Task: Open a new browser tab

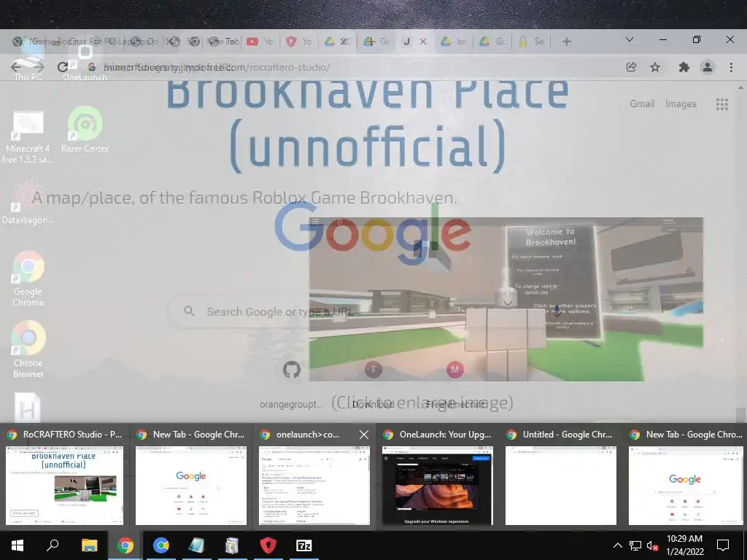Action: pyautogui.click(x=566, y=42)
